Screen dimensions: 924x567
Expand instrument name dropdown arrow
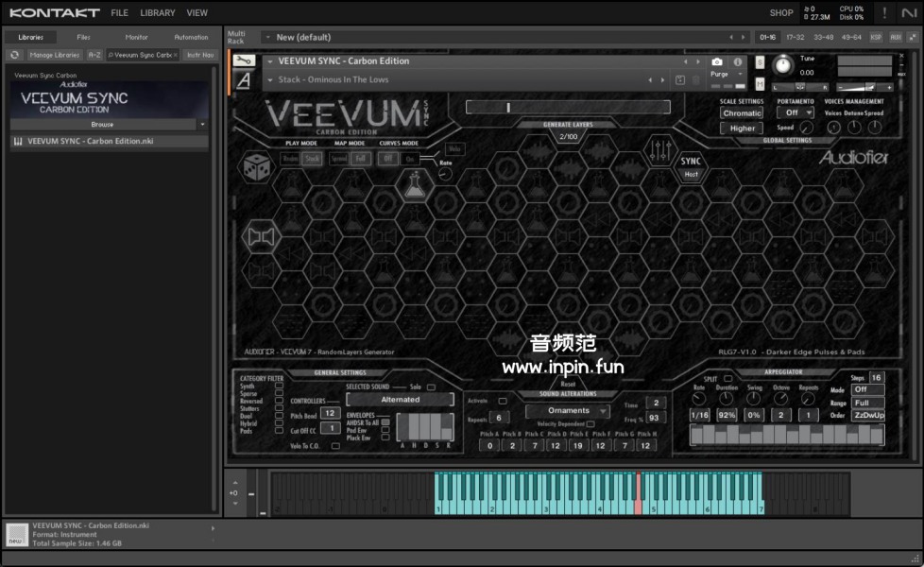[x=270, y=61]
